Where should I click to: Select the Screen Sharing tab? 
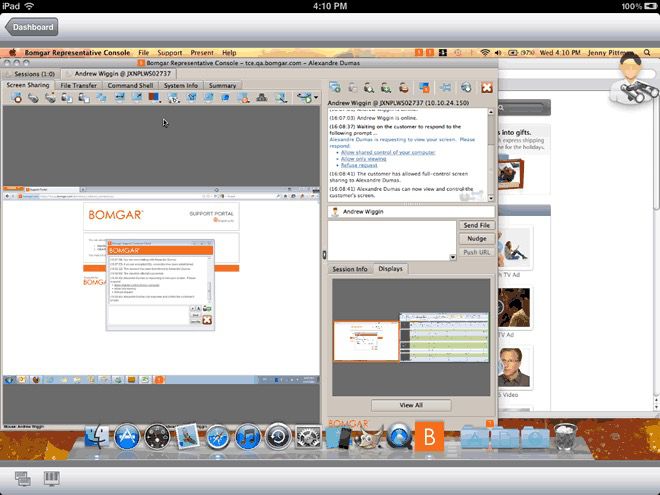(x=28, y=85)
